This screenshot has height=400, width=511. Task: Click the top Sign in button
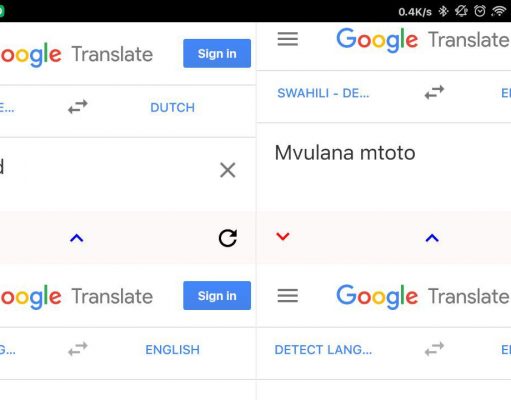[217, 53]
